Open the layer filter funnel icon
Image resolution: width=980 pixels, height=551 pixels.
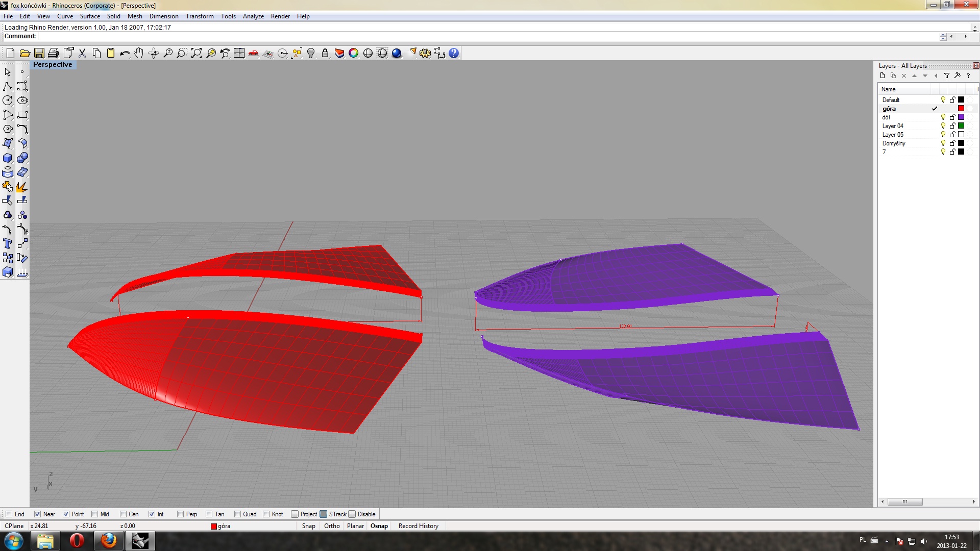point(947,76)
